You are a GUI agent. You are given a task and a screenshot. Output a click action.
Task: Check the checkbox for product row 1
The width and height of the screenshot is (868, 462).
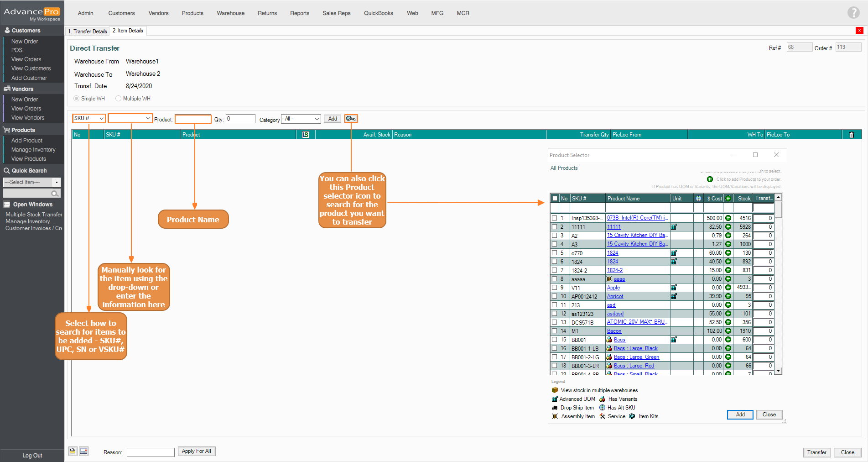click(555, 218)
